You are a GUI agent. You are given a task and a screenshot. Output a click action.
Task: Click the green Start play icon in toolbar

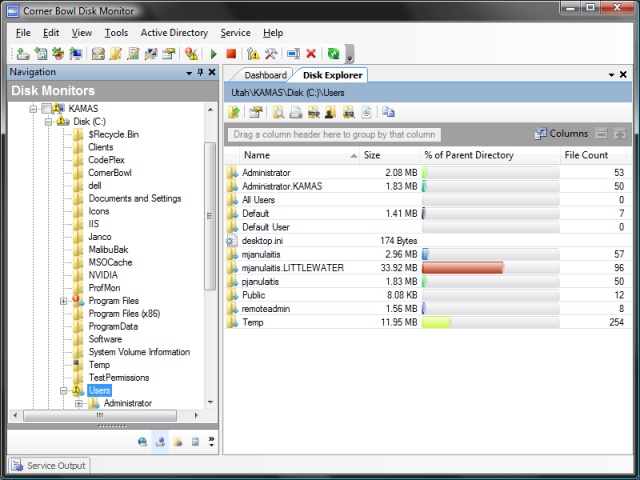click(x=213, y=53)
